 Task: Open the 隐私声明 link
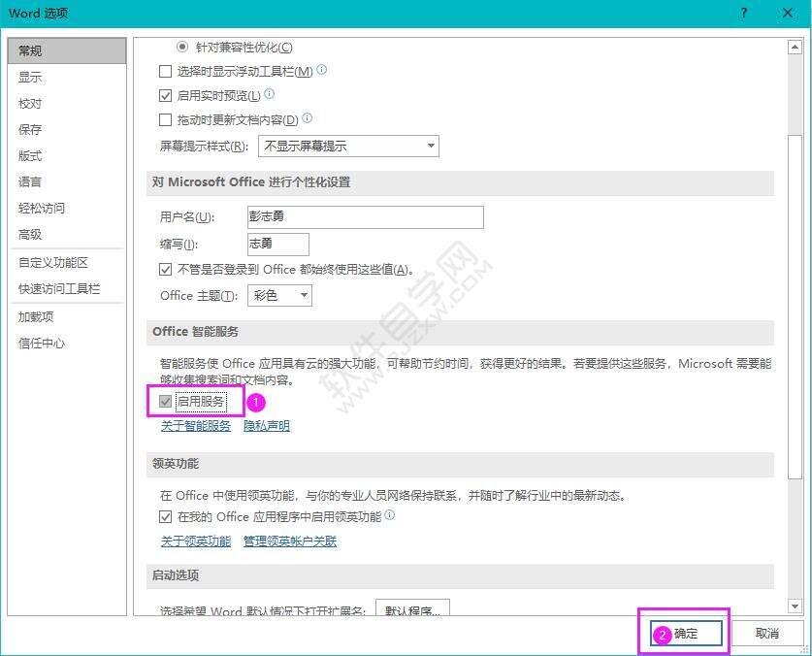[266, 426]
